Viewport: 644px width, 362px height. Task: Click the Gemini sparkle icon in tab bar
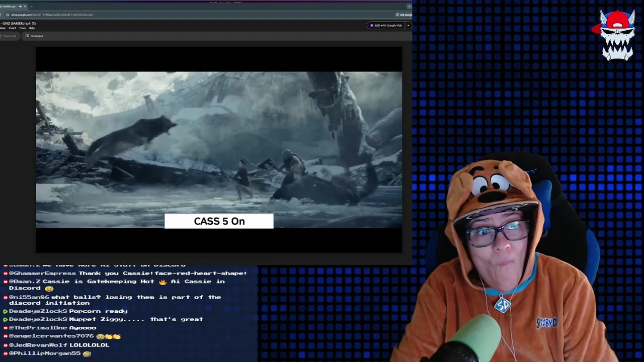click(409, 7)
